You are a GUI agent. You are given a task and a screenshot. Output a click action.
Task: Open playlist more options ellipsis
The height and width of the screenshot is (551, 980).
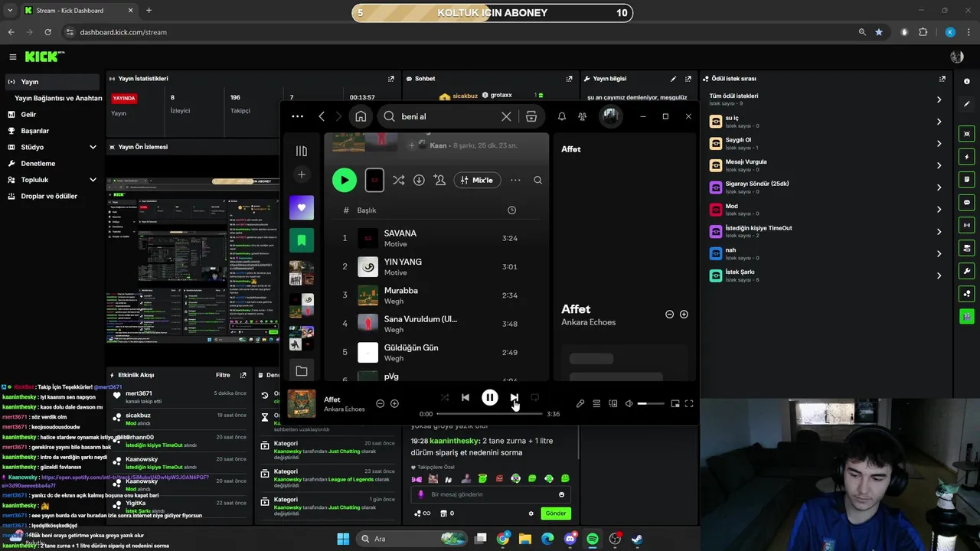pos(515,180)
